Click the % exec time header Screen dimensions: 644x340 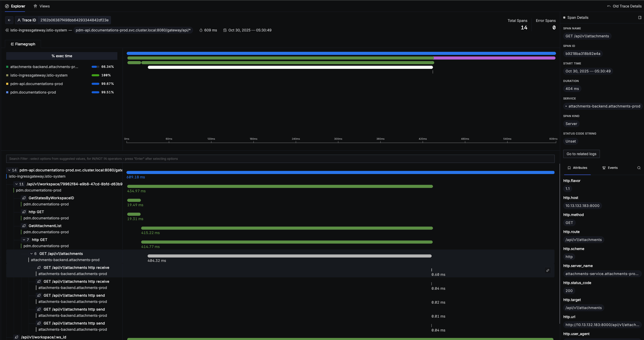pos(62,56)
